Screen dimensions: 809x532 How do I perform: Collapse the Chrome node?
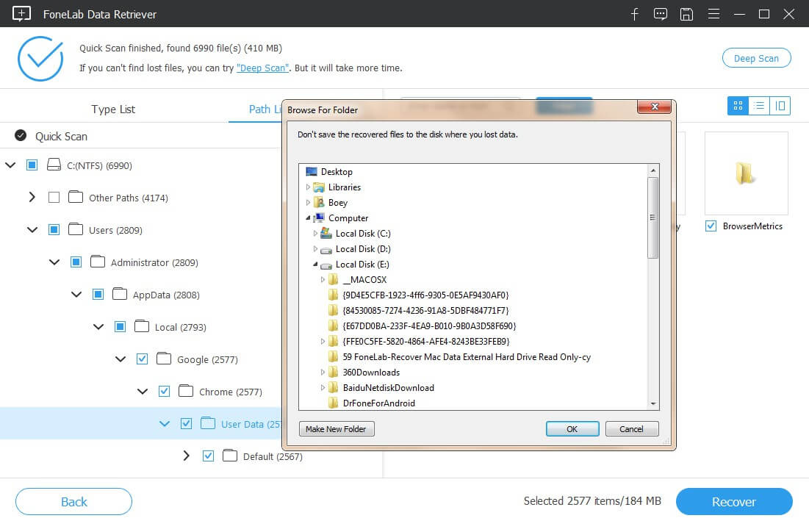point(143,392)
